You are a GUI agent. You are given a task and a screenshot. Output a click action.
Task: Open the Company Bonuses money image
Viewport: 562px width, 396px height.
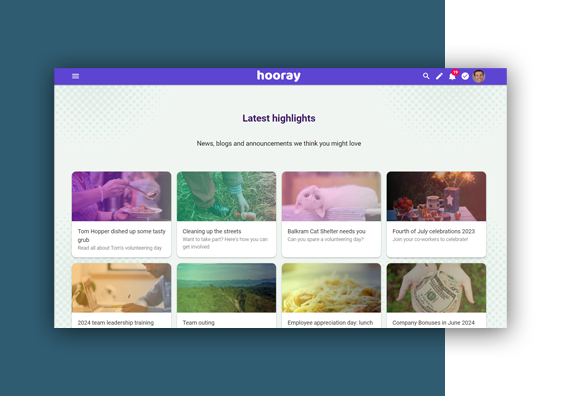pyautogui.click(x=436, y=288)
